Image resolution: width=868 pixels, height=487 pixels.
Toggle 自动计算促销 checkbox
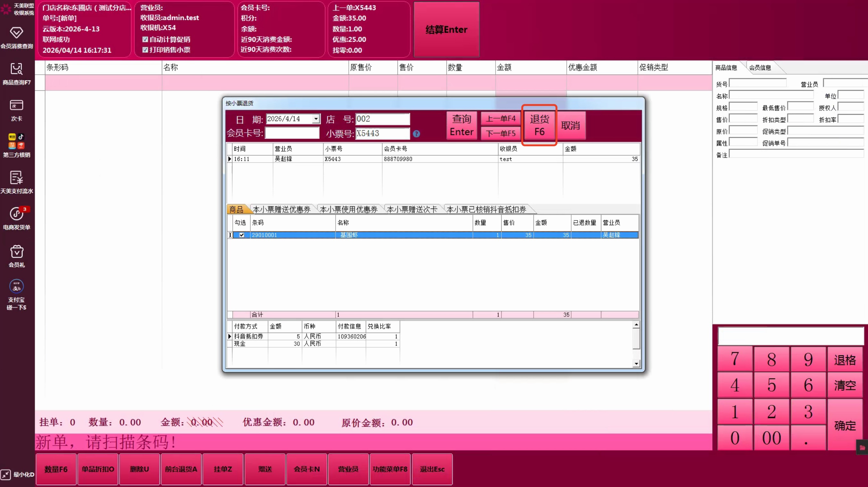(145, 39)
